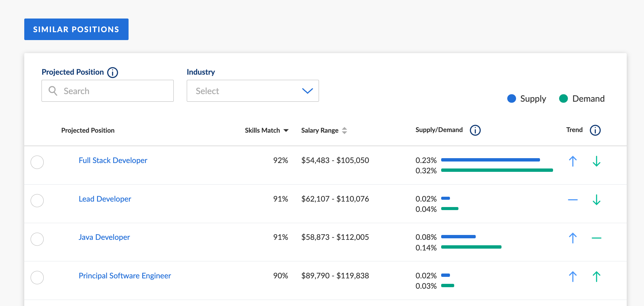Open the Principal Software Engineer link
This screenshot has height=306, width=644.
tap(125, 276)
